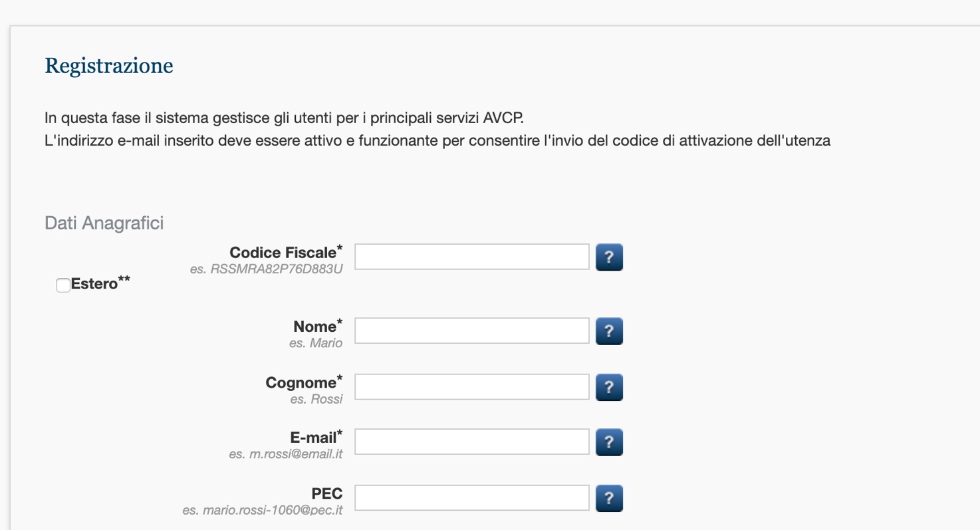
Task: Place cursor in the E-mail field
Action: (472, 442)
